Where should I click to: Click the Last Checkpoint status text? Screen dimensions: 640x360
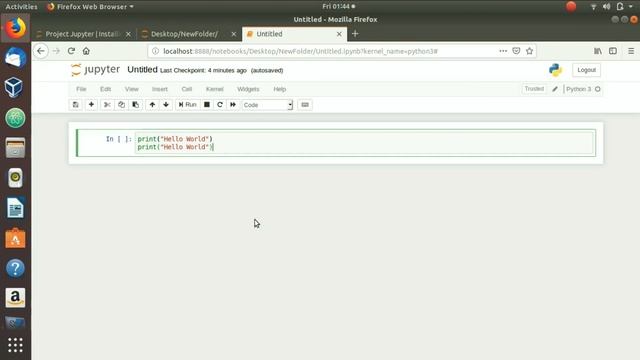tap(203, 71)
